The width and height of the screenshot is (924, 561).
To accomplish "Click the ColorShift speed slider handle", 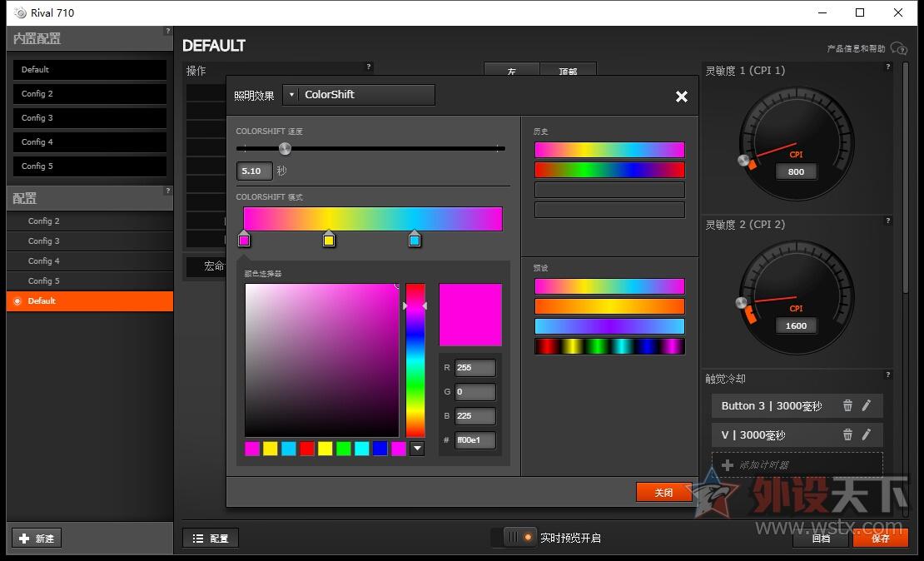I will click(285, 148).
